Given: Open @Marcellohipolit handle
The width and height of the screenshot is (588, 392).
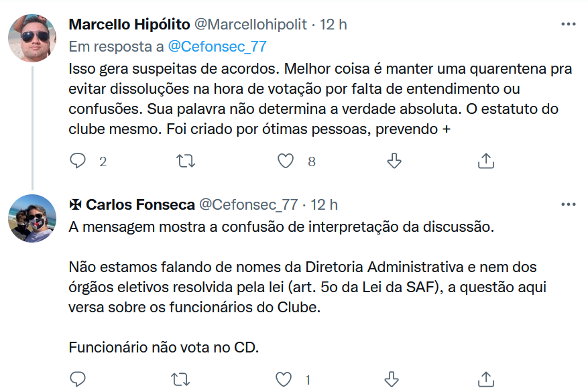Looking at the screenshot, I should pyautogui.click(x=250, y=25).
